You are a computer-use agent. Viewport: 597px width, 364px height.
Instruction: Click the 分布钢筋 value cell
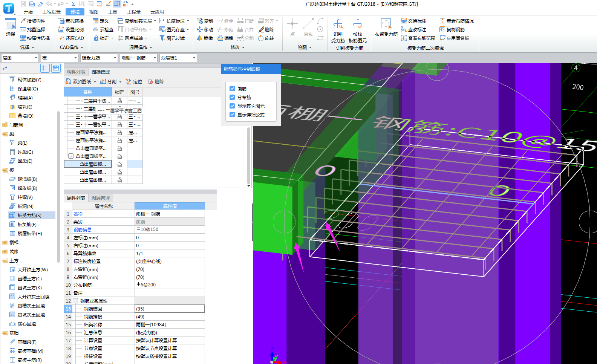pyautogui.click(x=170, y=285)
